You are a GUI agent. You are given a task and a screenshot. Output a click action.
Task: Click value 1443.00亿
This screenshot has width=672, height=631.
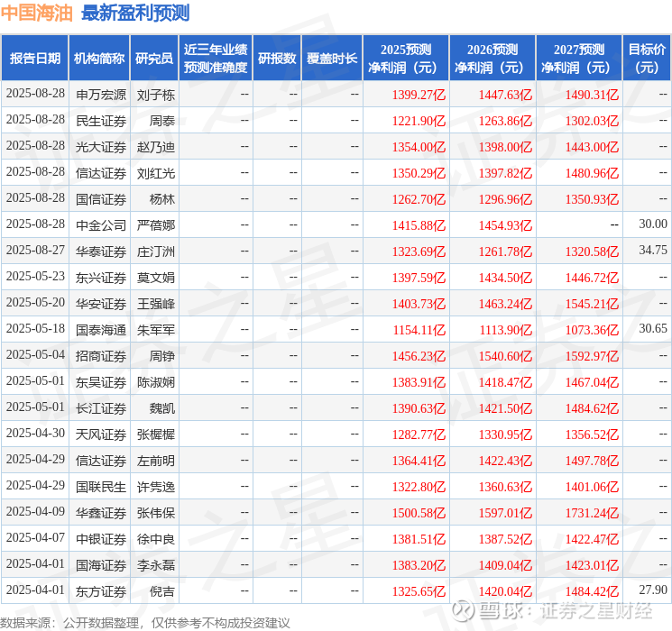tap(592, 147)
